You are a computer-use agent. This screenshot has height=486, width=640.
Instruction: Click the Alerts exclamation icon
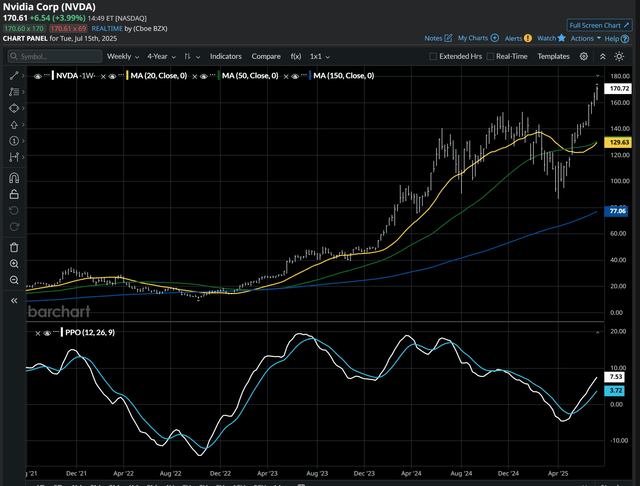click(x=528, y=38)
